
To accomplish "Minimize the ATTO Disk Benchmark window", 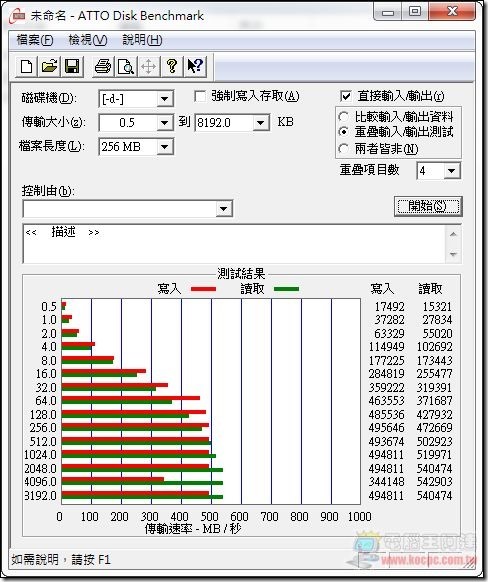I will coord(388,12).
